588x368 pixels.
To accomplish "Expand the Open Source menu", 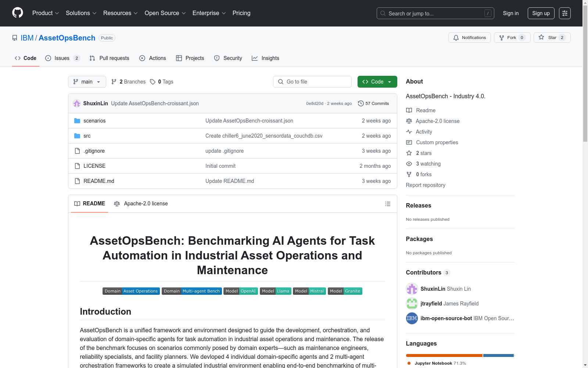I will click(x=165, y=13).
